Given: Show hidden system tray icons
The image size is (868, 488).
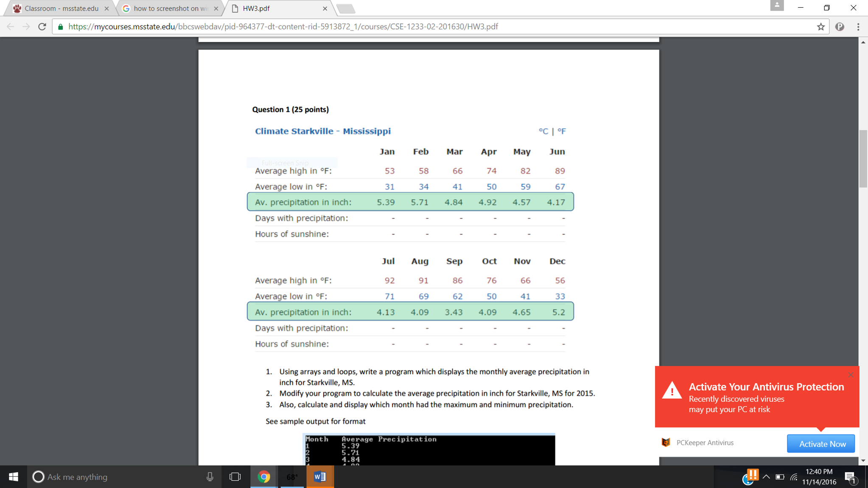Looking at the screenshot, I should 766,477.
